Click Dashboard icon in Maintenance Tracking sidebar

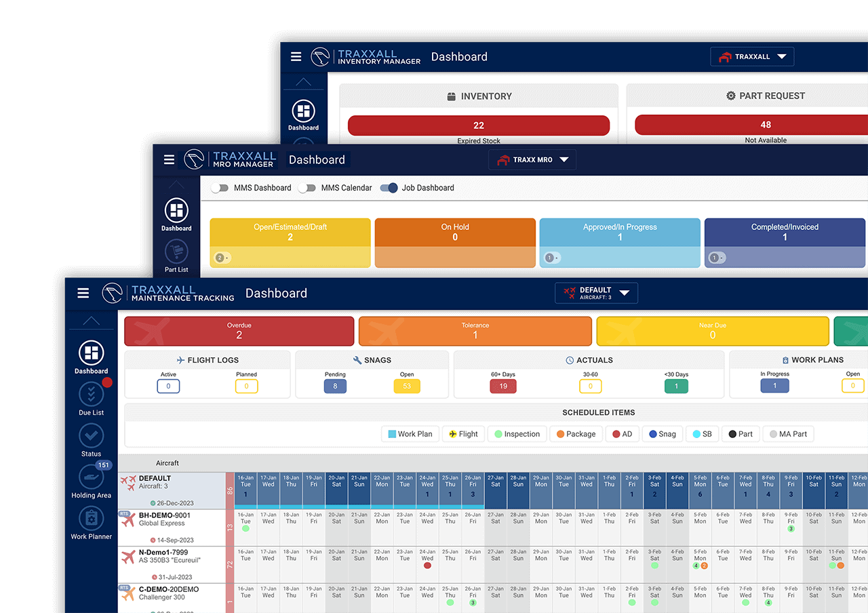91,353
